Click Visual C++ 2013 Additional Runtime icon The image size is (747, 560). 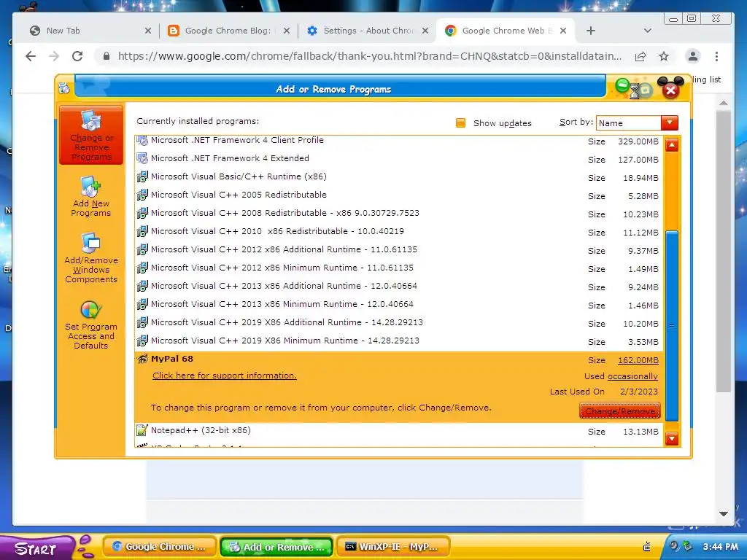pos(142,286)
